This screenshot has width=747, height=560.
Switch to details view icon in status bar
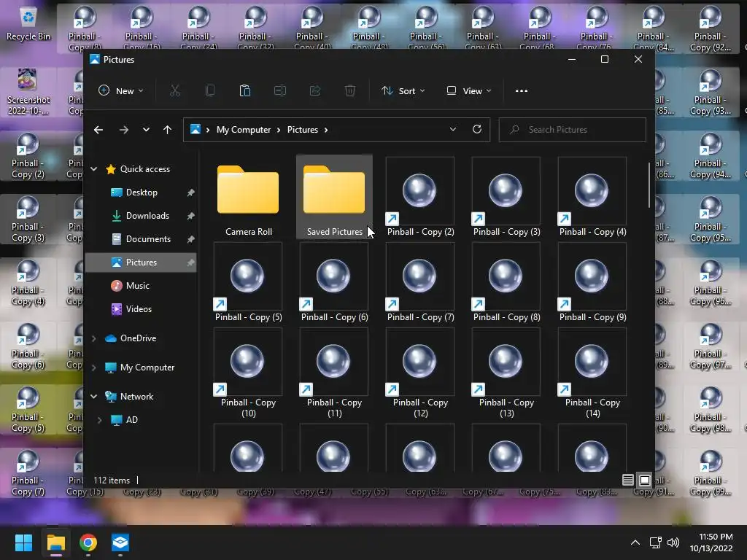pyautogui.click(x=628, y=480)
